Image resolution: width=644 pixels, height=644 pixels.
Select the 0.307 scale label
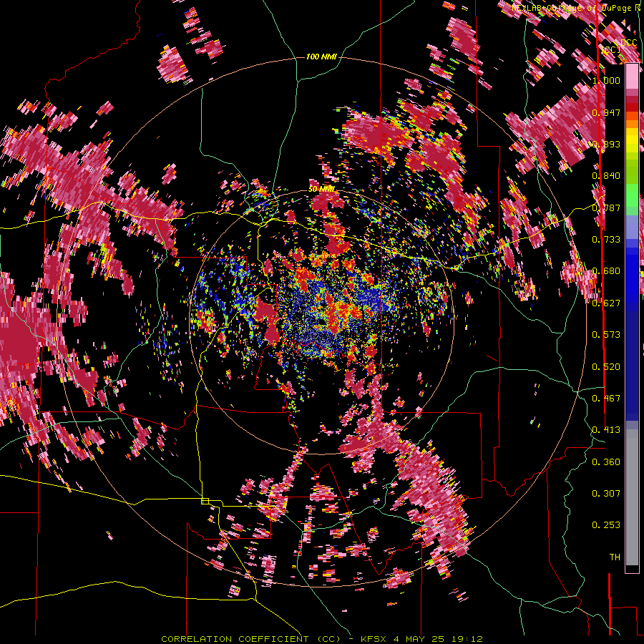point(606,494)
